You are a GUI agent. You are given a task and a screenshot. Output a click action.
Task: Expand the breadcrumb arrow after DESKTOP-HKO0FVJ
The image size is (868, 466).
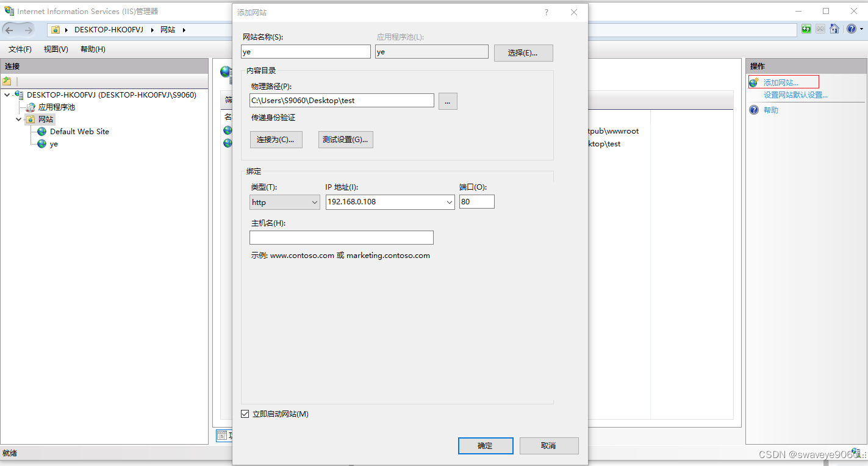pos(152,29)
